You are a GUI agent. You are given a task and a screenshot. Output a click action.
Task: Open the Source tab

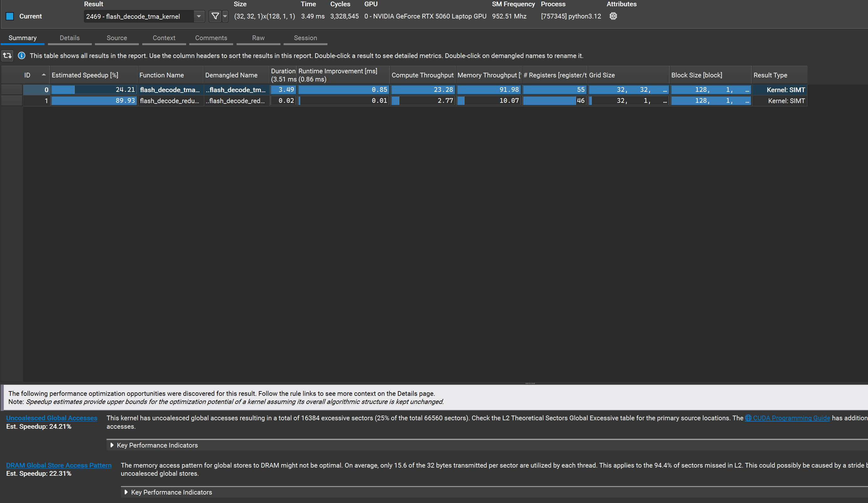click(x=117, y=38)
